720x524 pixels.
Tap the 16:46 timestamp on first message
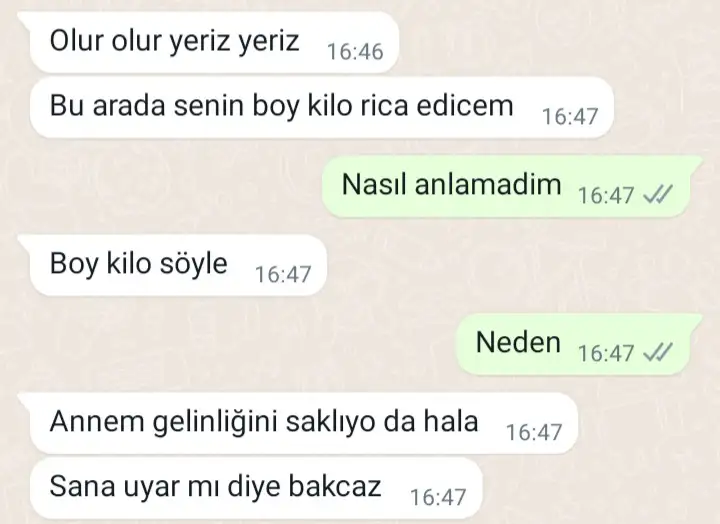point(355,51)
